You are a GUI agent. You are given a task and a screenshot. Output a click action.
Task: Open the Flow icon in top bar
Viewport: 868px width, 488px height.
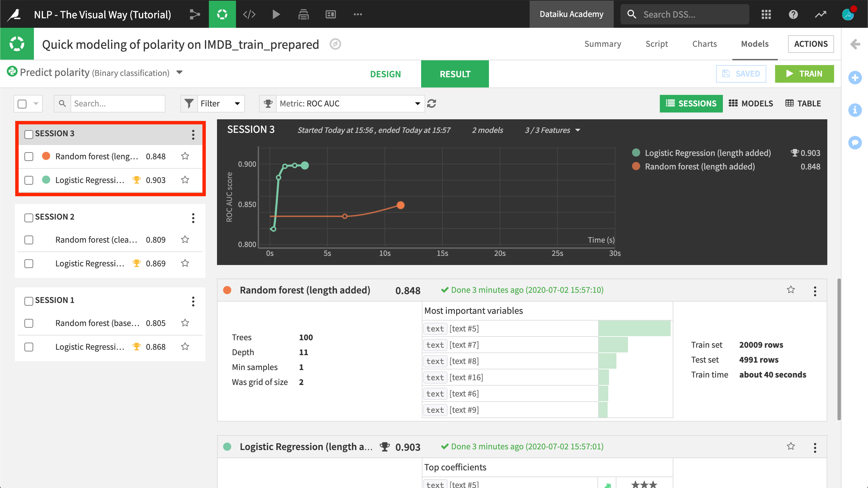[195, 14]
